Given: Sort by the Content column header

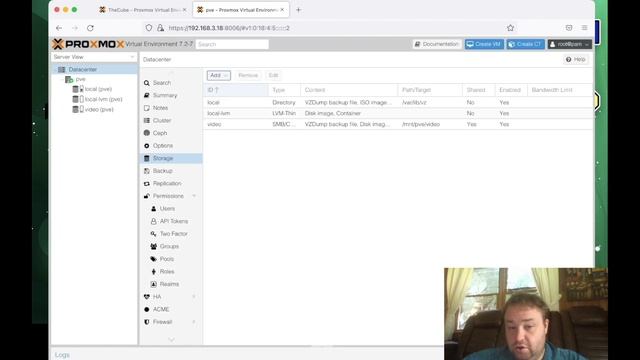Looking at the screenshot, I should [349, 90].
